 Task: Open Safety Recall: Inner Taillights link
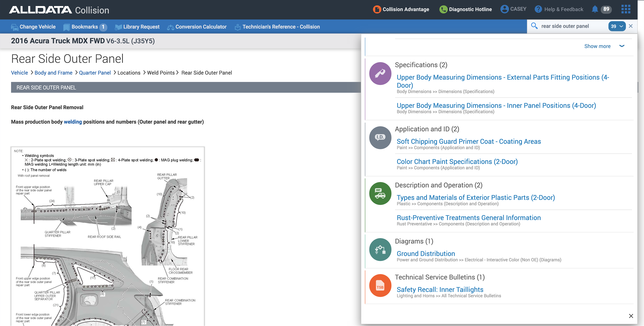(440, 289)
